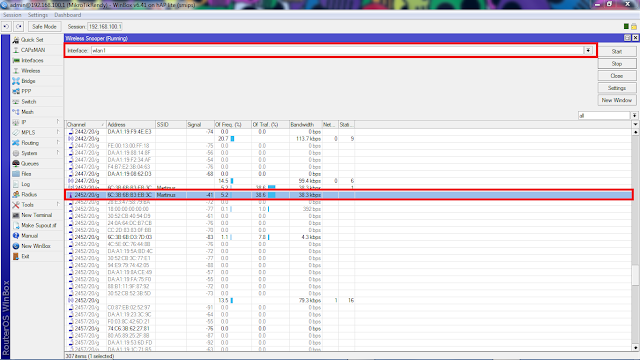Click New Window button
Screen dimensions: 640x360
point(617,100)
